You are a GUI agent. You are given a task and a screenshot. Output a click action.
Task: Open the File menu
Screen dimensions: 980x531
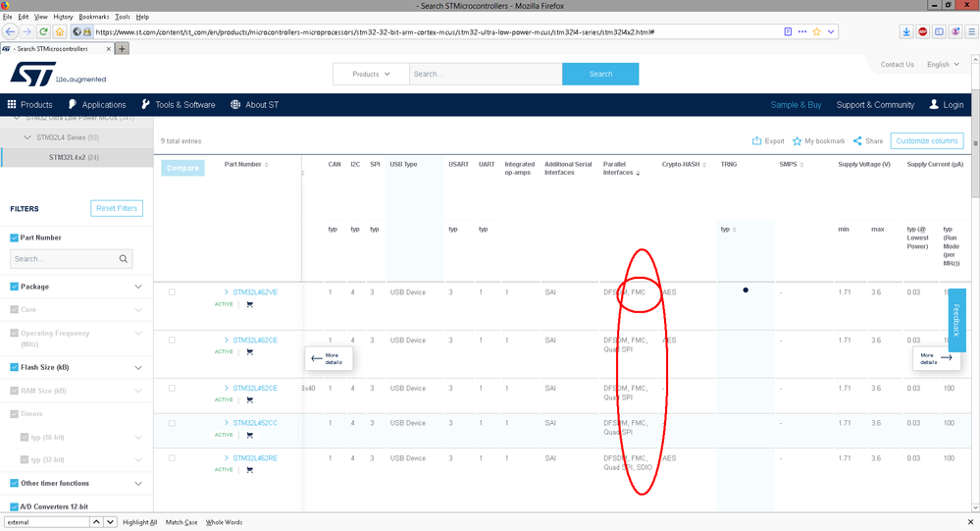(8, 17)
